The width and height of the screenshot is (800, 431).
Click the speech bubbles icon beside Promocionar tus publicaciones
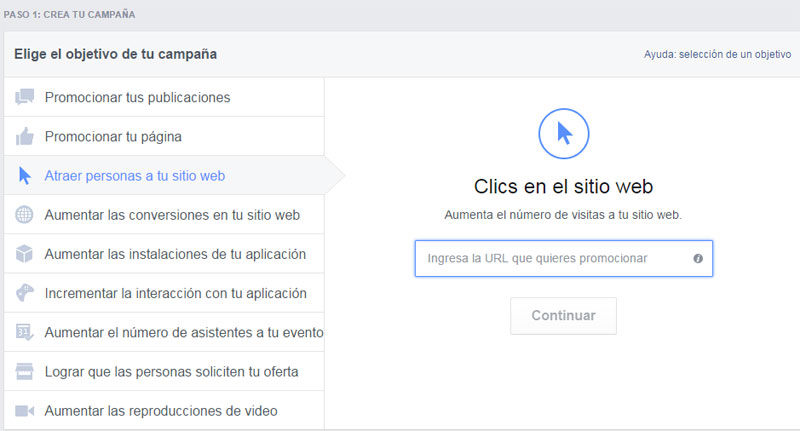click(24, 97)
